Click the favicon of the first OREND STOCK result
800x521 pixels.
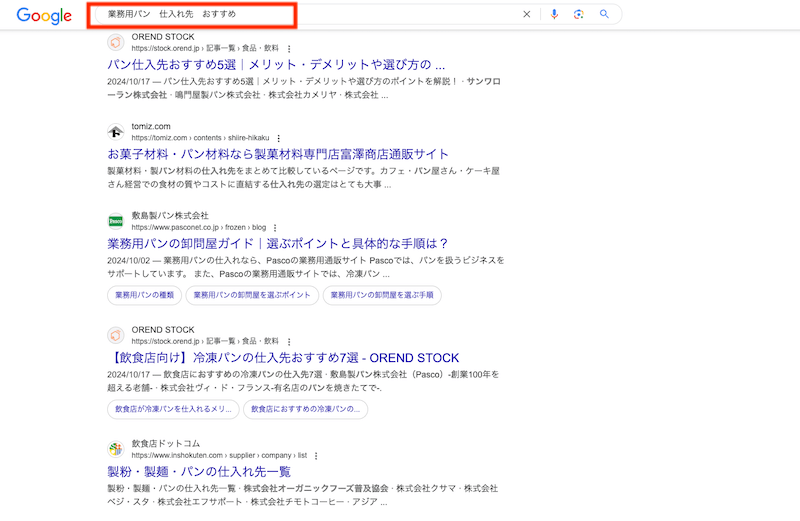click(x=116, y=42)
